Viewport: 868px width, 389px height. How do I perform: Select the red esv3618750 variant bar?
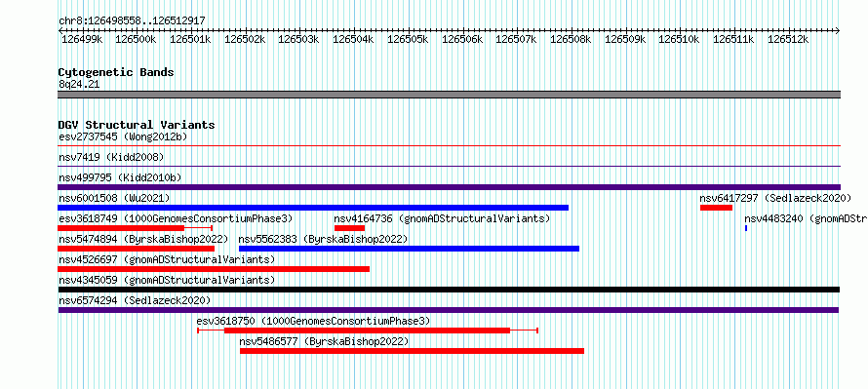click(x=367, y=331)
